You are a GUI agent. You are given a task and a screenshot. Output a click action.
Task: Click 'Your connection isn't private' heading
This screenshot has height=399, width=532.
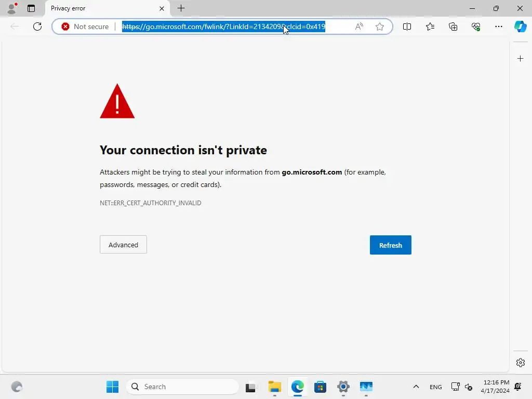[183, 150]
